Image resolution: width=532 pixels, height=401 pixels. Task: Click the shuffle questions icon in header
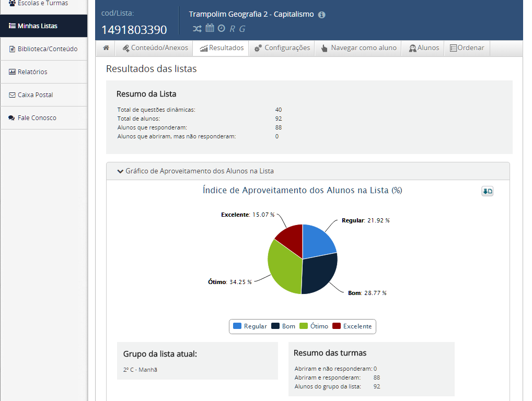(198, 28)
